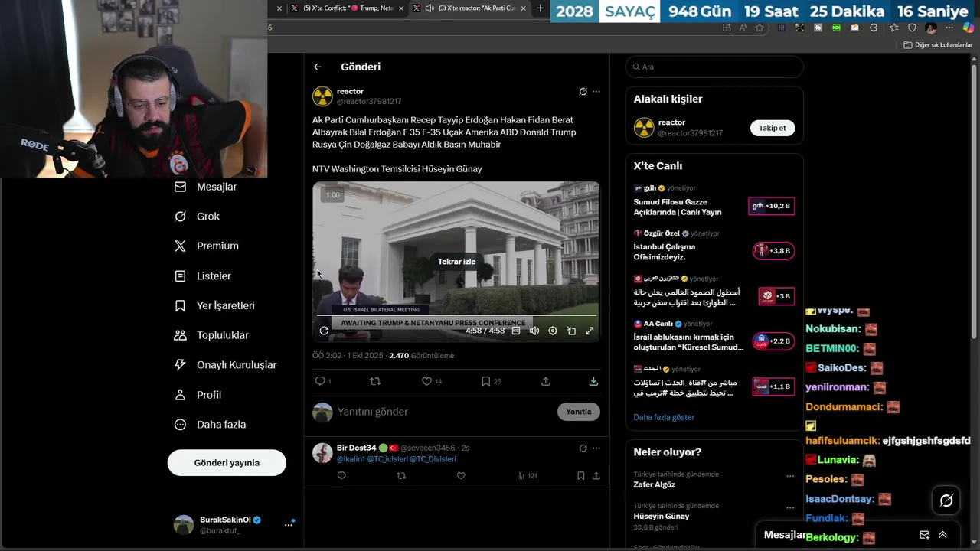The height and width of the screenshot is (551, 980).
Task: Share reactor's post
Action: coord(546,381)
